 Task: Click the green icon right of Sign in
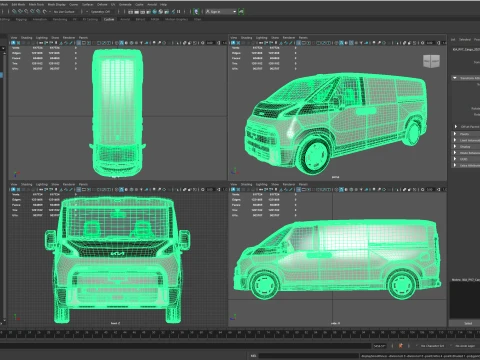click(x=241, y=12)
